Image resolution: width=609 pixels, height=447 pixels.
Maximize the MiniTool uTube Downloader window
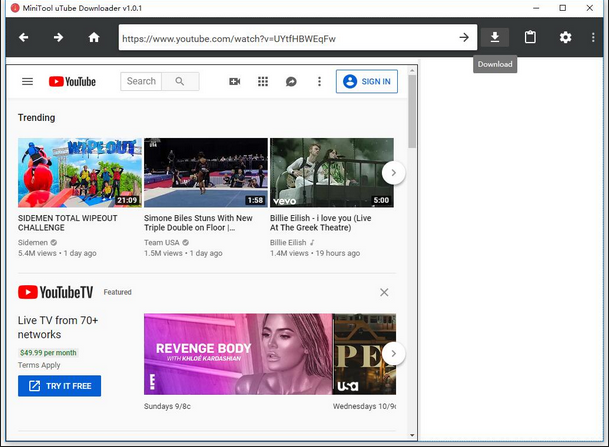(562, 8)
